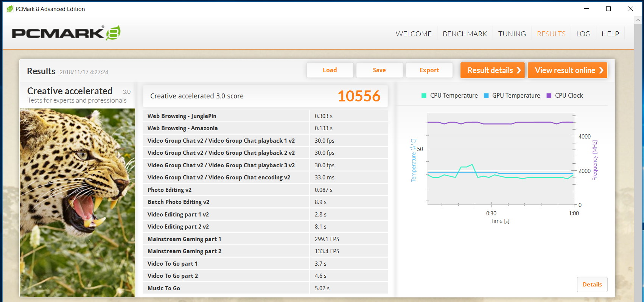Select the Web Browsing - Amazonia row
Screen dimensions: 644x302
tap(265, 128)
